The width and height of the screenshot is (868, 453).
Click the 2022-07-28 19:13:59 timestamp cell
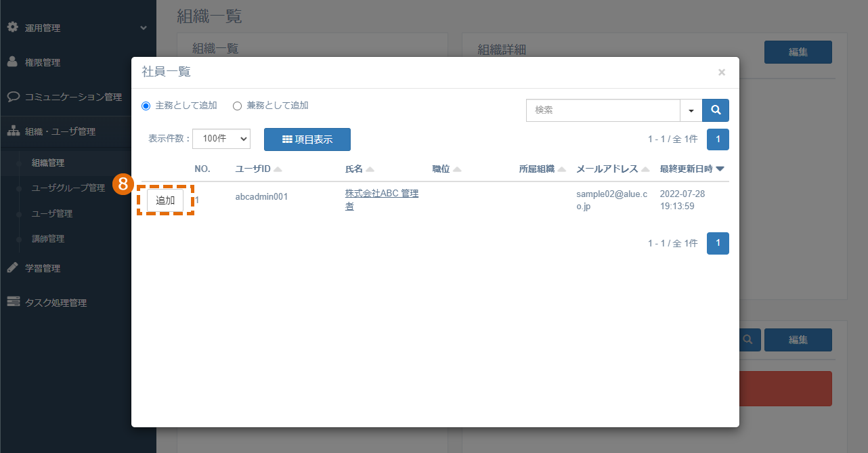click(x=682, y=200)
